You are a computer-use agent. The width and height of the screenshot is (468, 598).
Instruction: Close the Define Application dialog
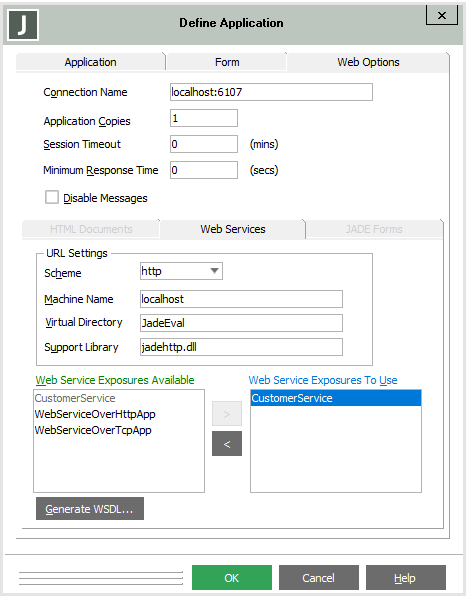[442, 16]
